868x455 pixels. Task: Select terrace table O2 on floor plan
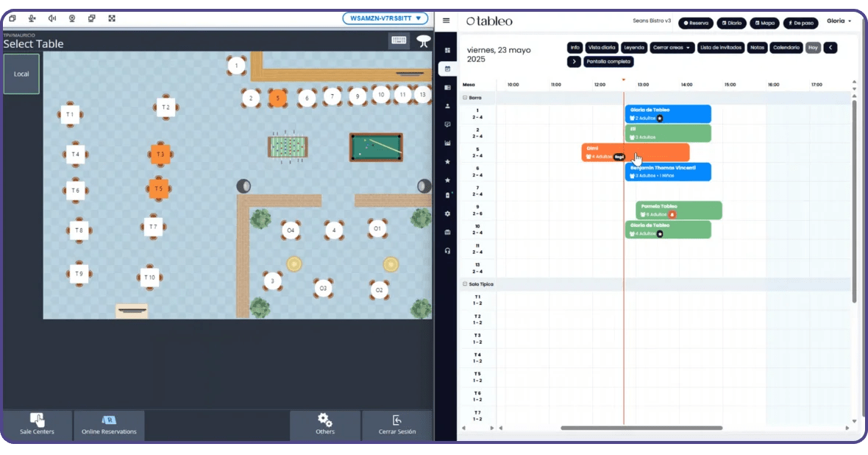(x=379, y=290)
